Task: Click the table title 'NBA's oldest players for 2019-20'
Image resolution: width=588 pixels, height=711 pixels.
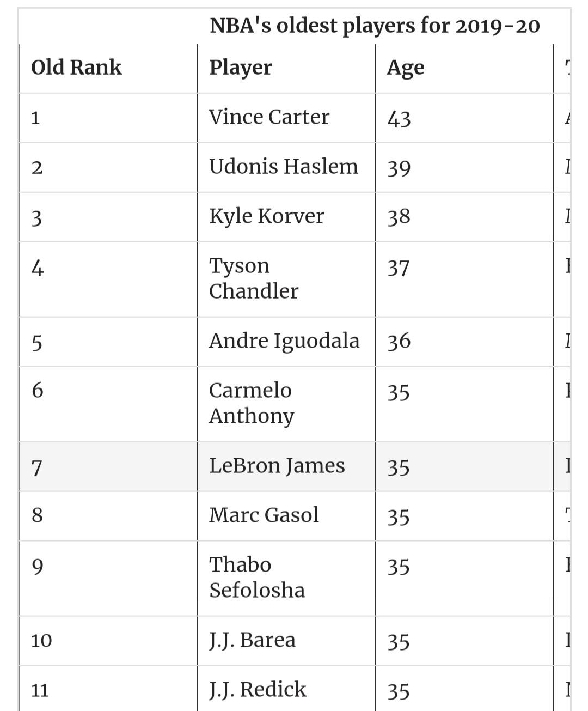Action: pos(375,26)
